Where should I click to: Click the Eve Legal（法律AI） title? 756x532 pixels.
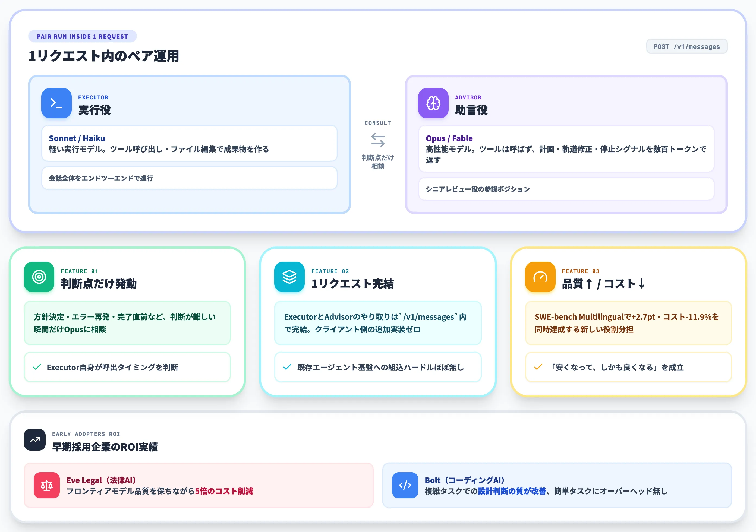(x=101, y=480)
